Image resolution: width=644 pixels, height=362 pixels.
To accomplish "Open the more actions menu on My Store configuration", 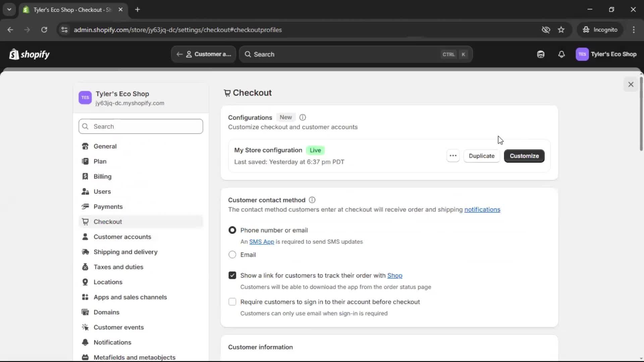I will tap(453, 156).
